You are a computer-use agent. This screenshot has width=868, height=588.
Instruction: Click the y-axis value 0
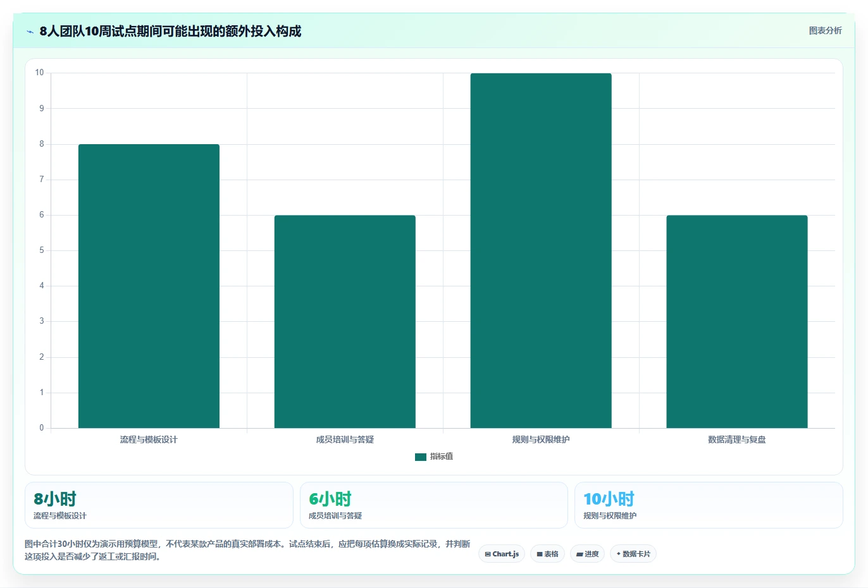[x=42, y=428]
